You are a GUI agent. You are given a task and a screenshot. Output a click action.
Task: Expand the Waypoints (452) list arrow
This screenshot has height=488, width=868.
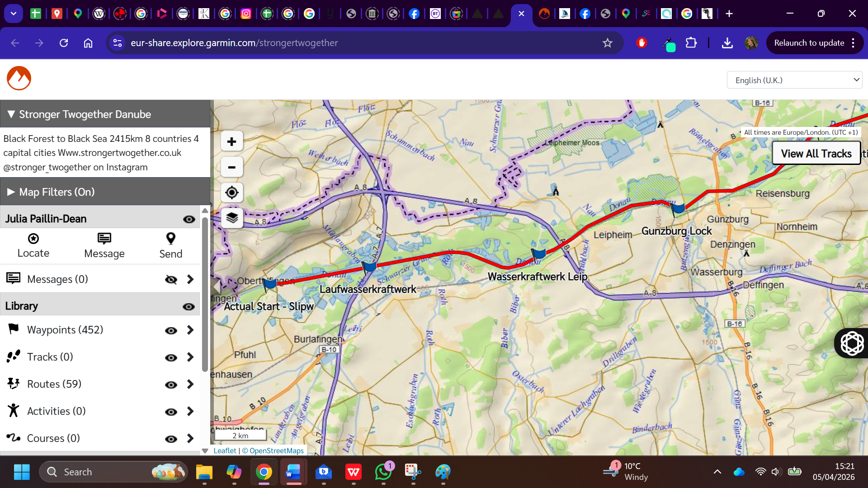click(190, 330)
